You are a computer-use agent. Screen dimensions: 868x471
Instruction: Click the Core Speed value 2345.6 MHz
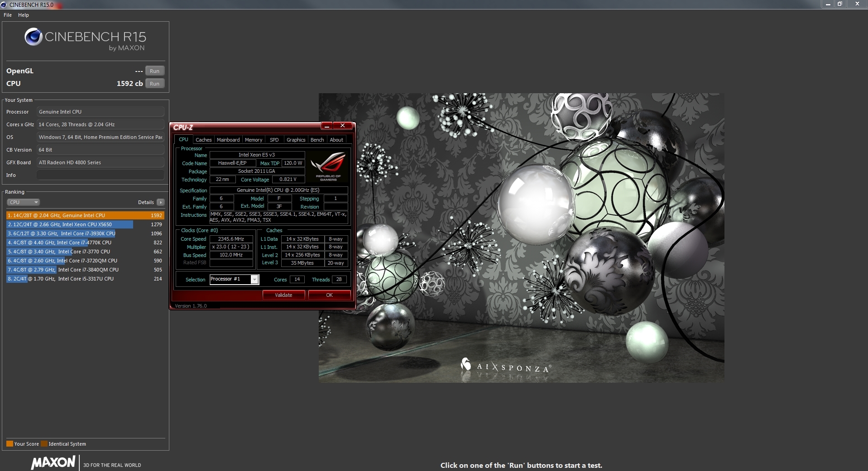(231, 239)
